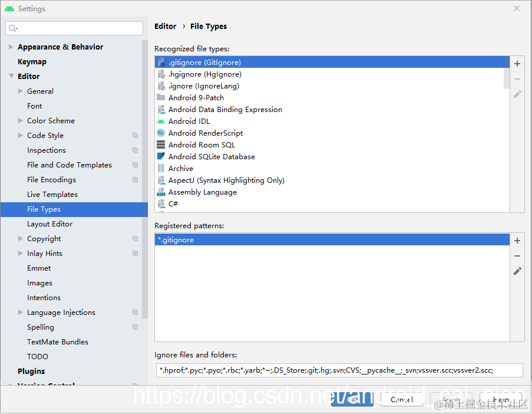
Task: Close the Settings dialog
Action: pyautogui.click(x=517, y=8)
